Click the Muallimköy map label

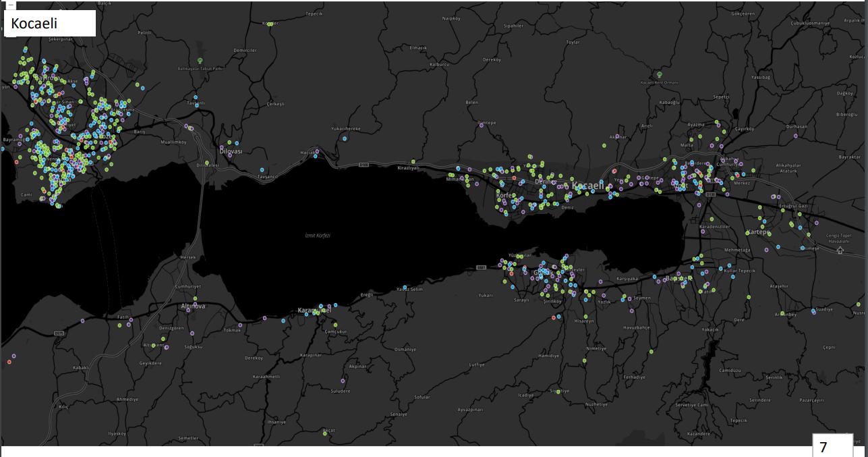(x=174, y=142)
